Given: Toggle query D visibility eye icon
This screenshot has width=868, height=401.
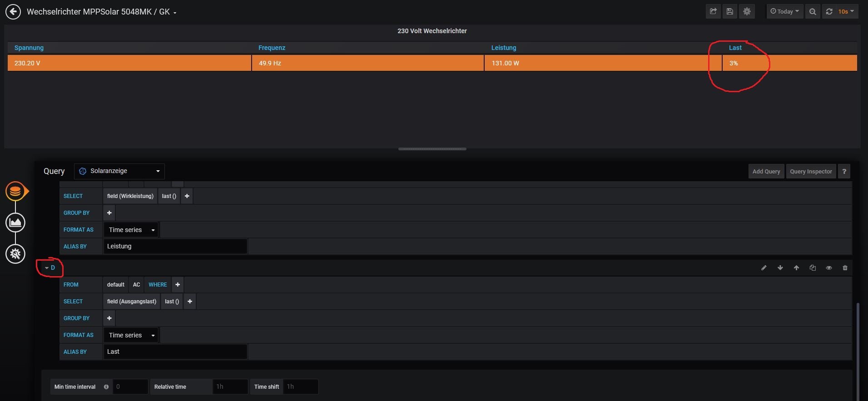Looking at the screenshot, I should click(828, 268).
